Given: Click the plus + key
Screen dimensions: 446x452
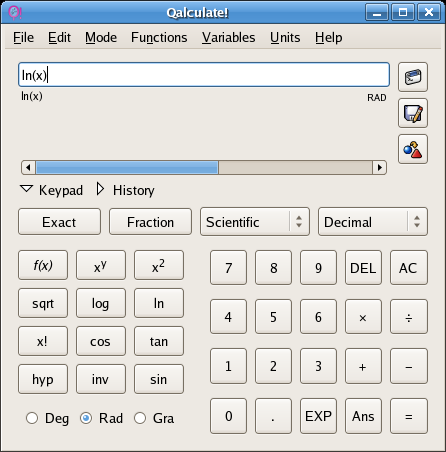Looking at the screenshot, I should pos(363,366).
